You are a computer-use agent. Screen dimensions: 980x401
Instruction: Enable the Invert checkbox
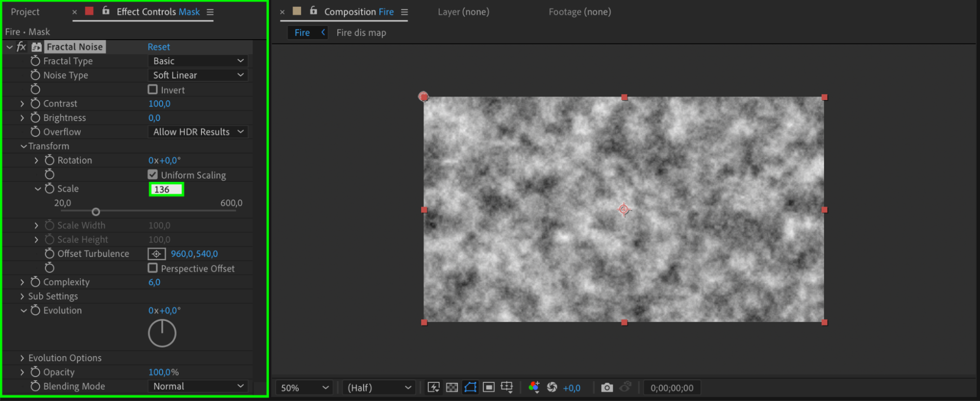coord(153,90)
